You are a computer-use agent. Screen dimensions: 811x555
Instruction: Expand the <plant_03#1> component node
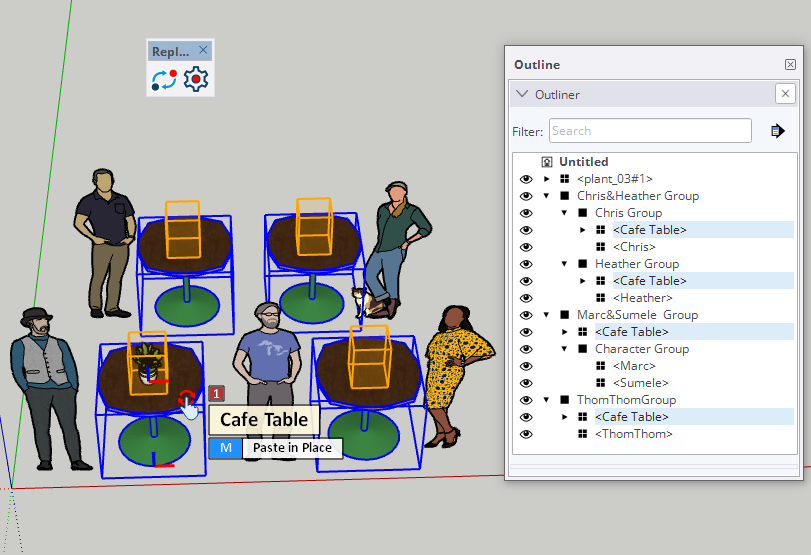(547, 179)
